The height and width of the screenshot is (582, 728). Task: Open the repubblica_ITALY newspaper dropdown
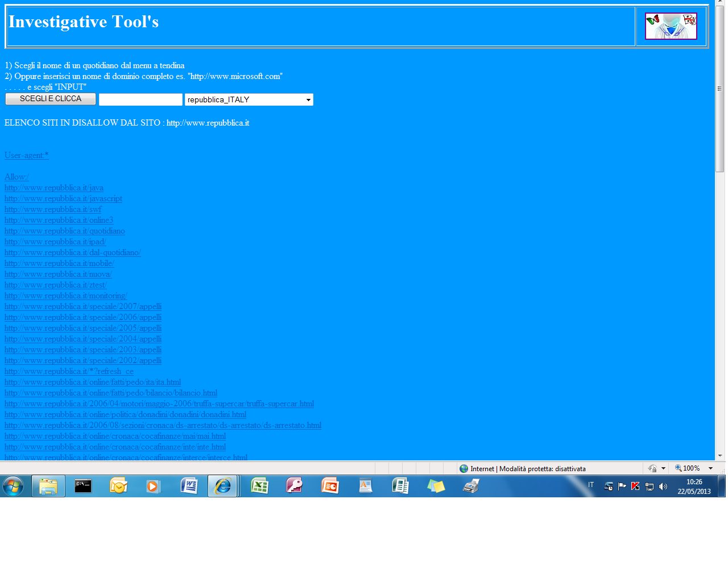[x=249, y=99]
